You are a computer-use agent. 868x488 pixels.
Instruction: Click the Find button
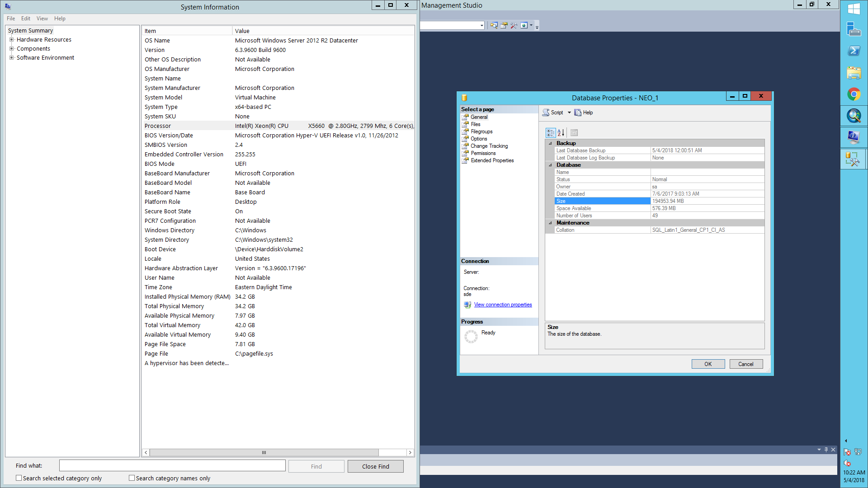pyautogui.click(x=316, y=466)
